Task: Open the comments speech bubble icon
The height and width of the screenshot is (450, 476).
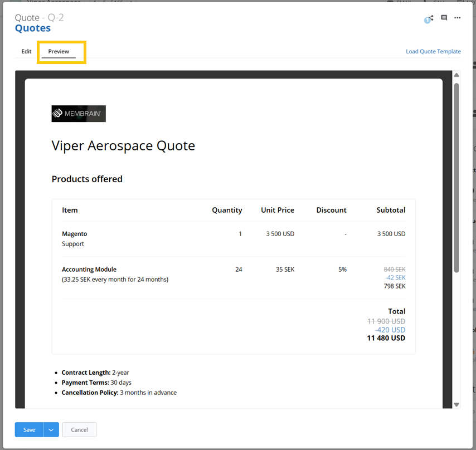Action: (x=444, y=18)
